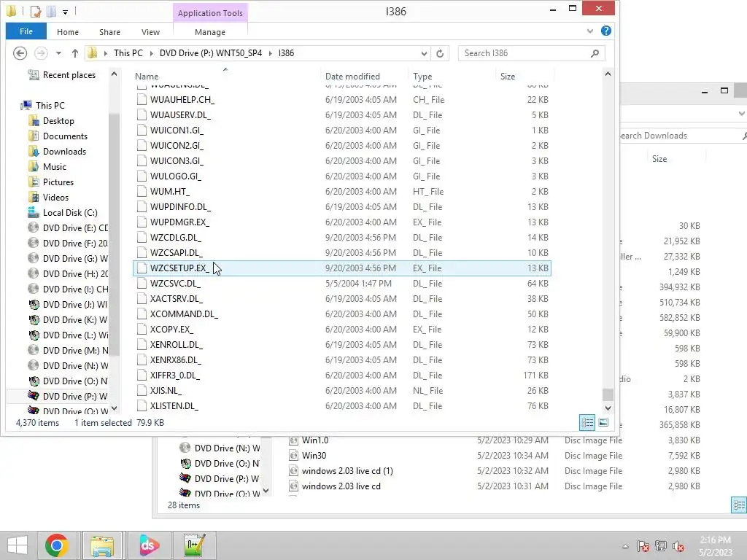Open Music folder in the sidebar
Screen dimensions: 747x560
click(x=47, y=167)
